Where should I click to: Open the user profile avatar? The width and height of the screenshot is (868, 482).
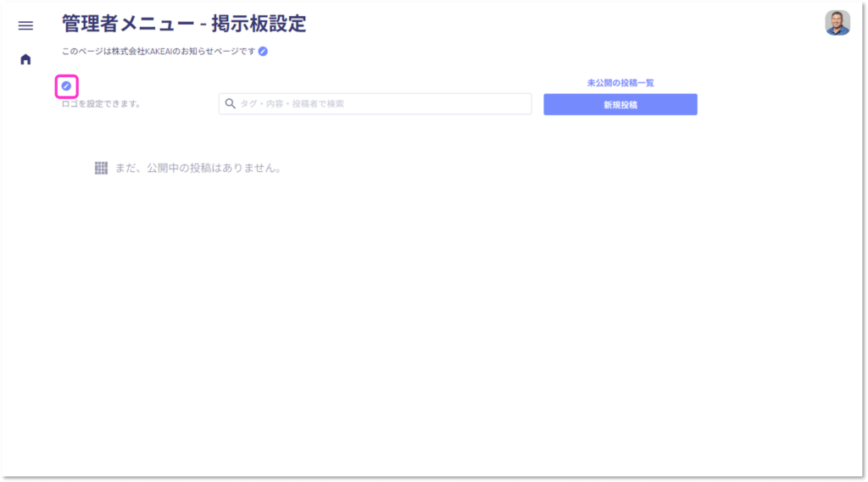coord(837,23)
